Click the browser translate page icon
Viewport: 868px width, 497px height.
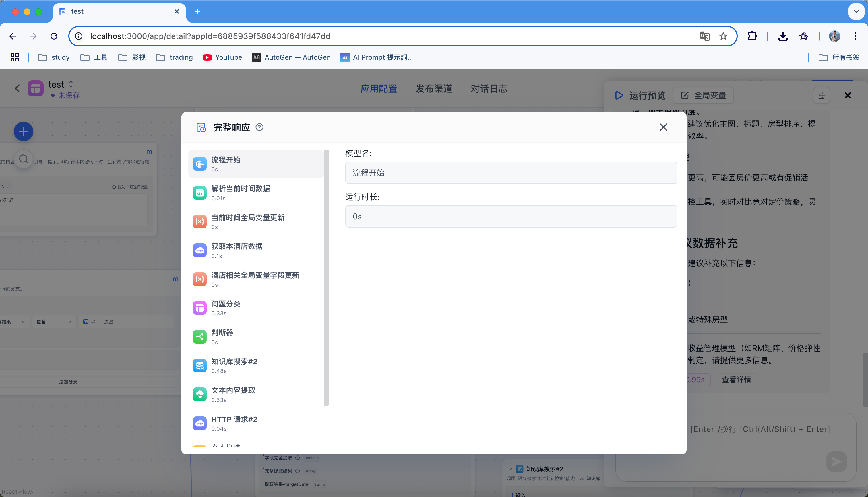tap(705, 36)
